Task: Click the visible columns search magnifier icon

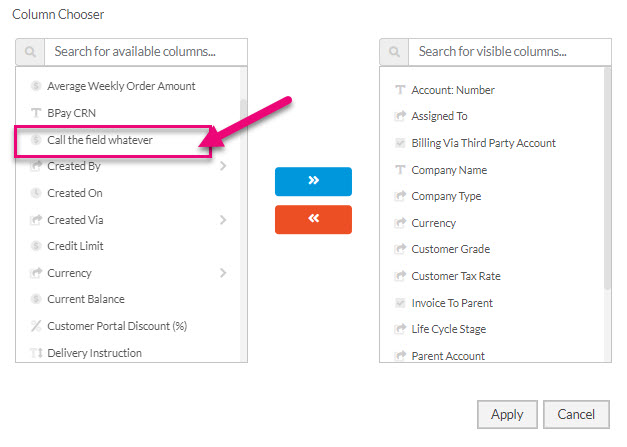Action: [x=394, y=52]
